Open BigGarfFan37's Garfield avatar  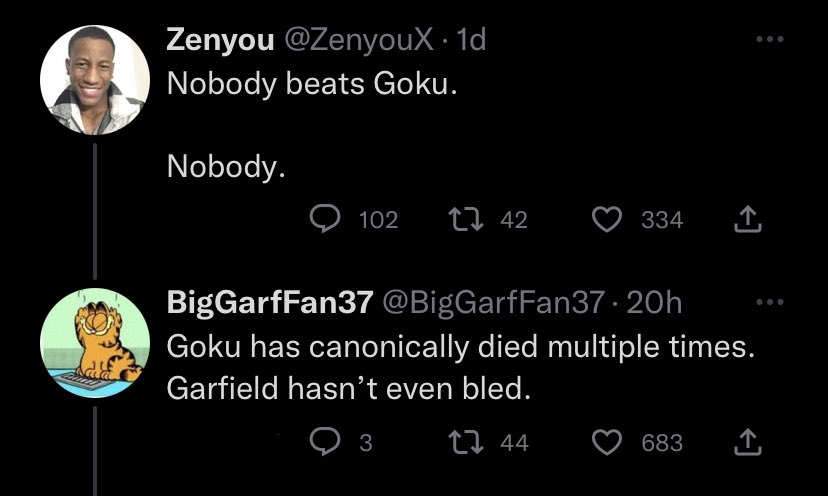(x=94, y=343)
